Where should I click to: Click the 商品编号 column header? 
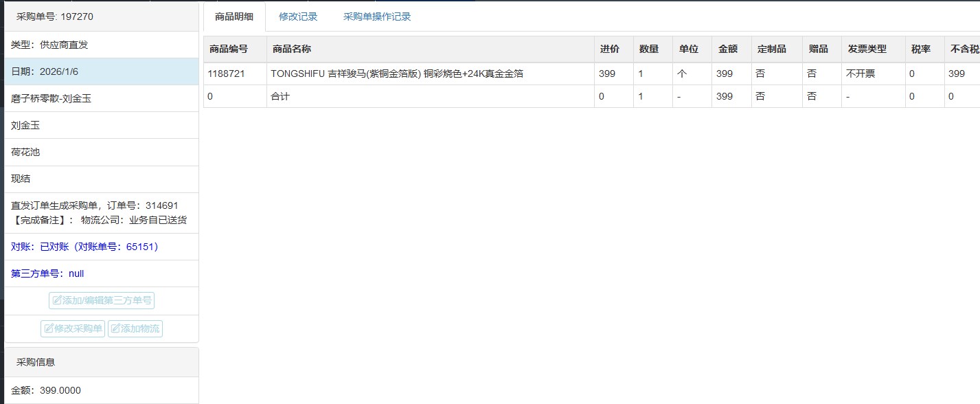point(228,49)
